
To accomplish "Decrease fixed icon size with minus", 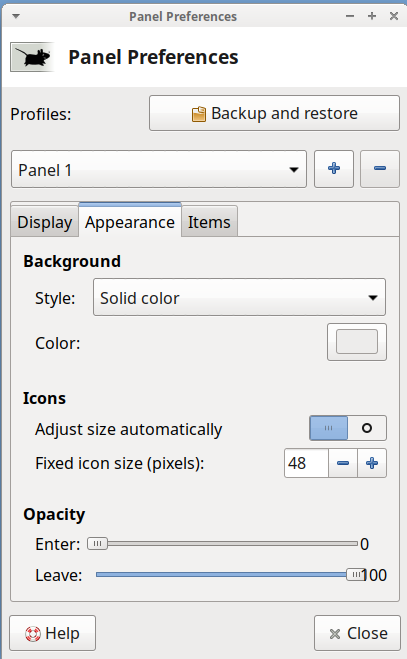I will (x=343, y=463).
